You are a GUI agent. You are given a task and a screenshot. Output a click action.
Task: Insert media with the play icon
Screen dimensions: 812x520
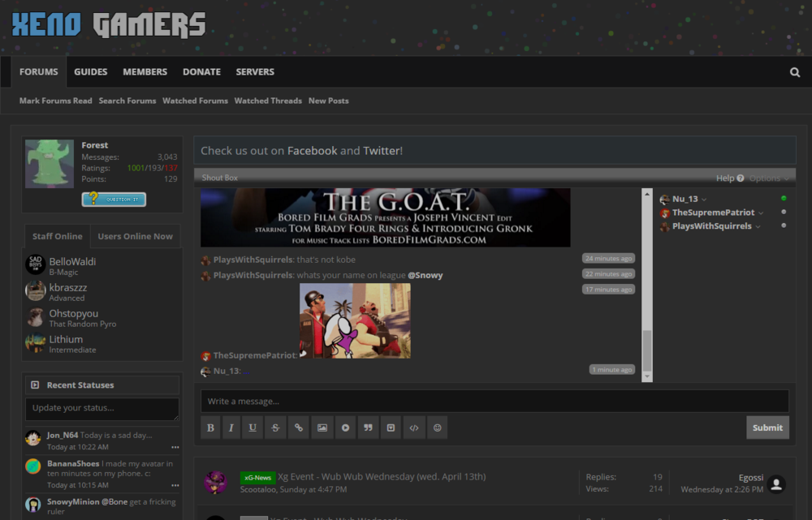(345, 428)
